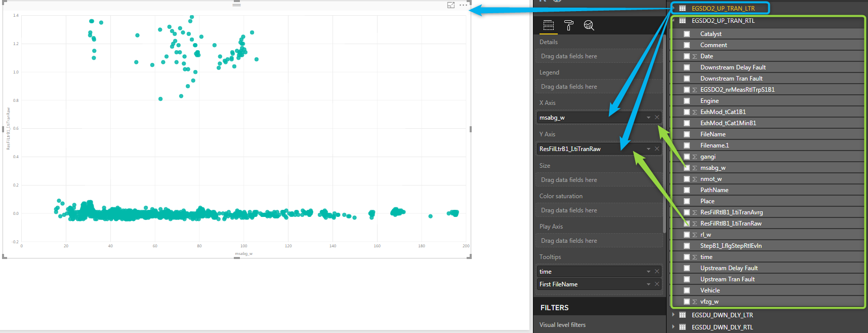Open the Format paint roller tab
Screen dimensions: 868x333
[569, 25]
